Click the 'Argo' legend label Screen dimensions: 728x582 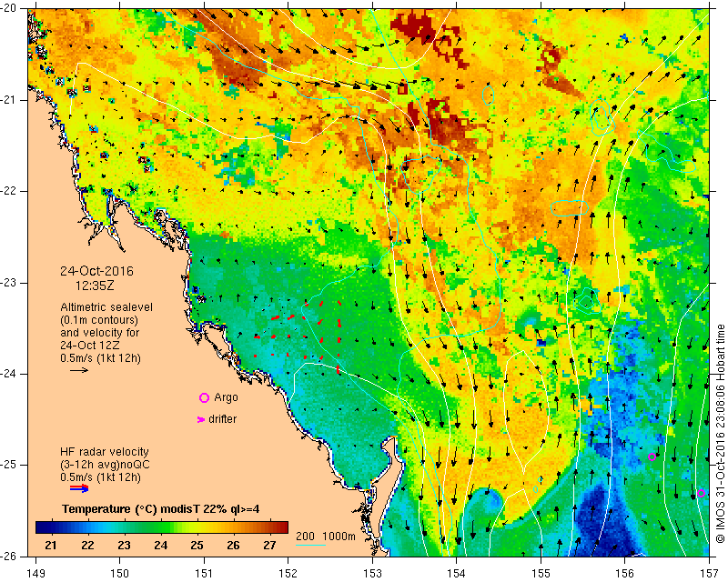226,397
